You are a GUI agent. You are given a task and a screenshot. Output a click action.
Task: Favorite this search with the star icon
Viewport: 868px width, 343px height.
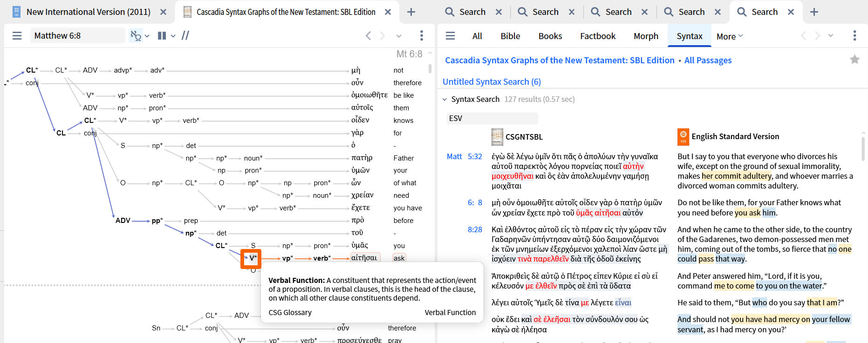[x=854, y=60]
